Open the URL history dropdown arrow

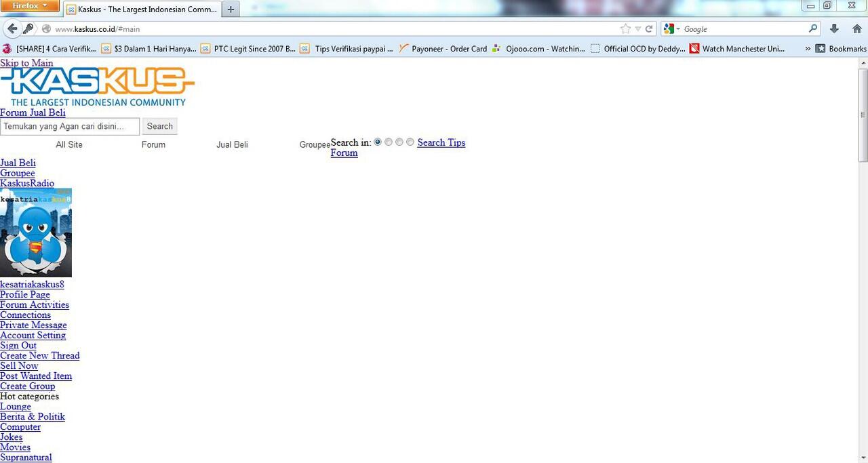click(638, 29)
